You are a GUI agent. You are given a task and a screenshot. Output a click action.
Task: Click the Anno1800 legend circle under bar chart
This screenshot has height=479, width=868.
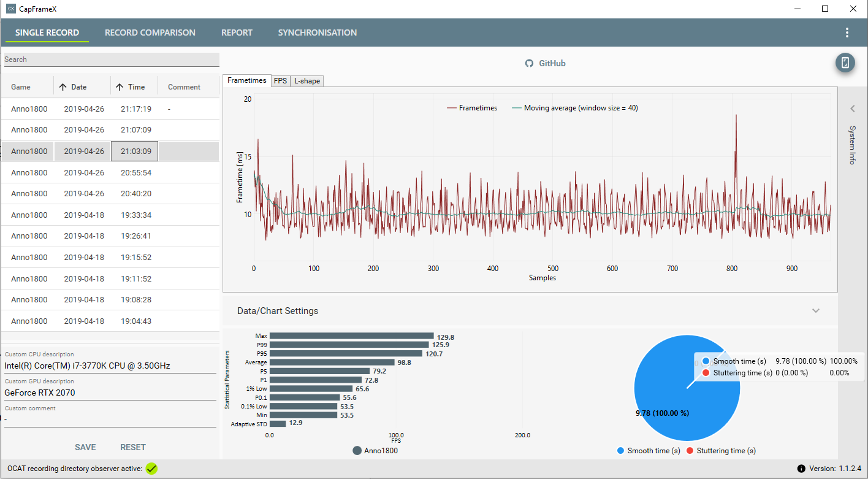357,451
